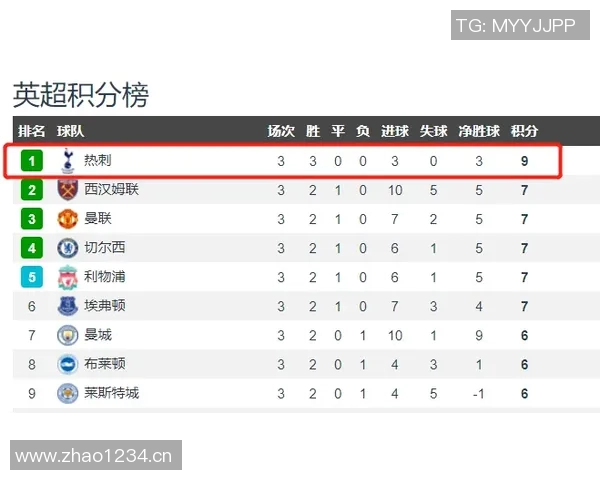The image size is (600, 480).
Task: Select the Manchester City crest
Action: pyautogui.click(x=67, y=335)
